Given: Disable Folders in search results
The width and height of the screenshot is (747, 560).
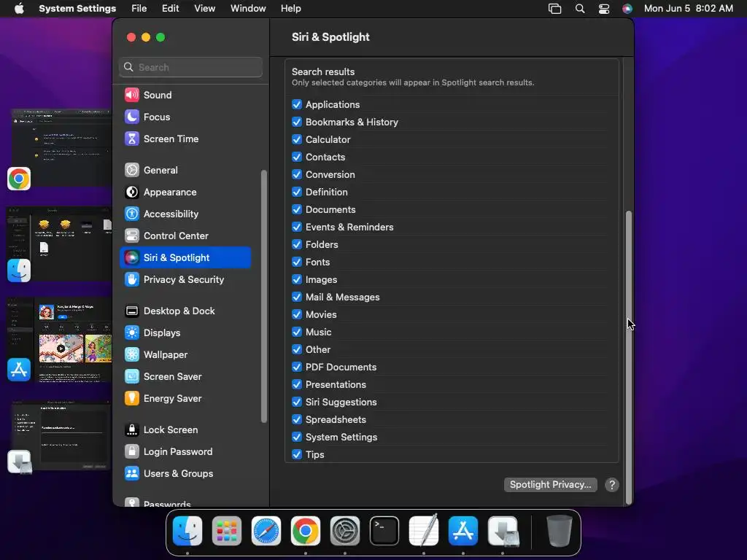Looking at the screenshot, I should tap(297, 244).
